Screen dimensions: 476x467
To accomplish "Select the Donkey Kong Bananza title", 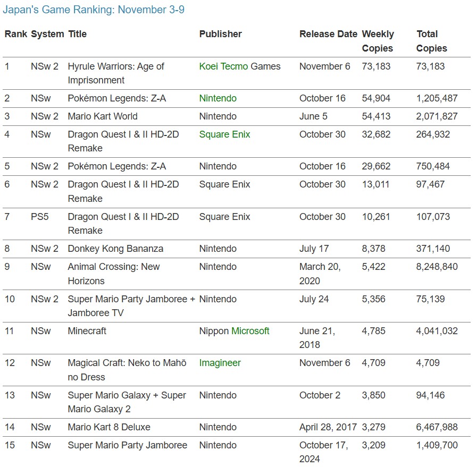I will [x=115, y=249].
